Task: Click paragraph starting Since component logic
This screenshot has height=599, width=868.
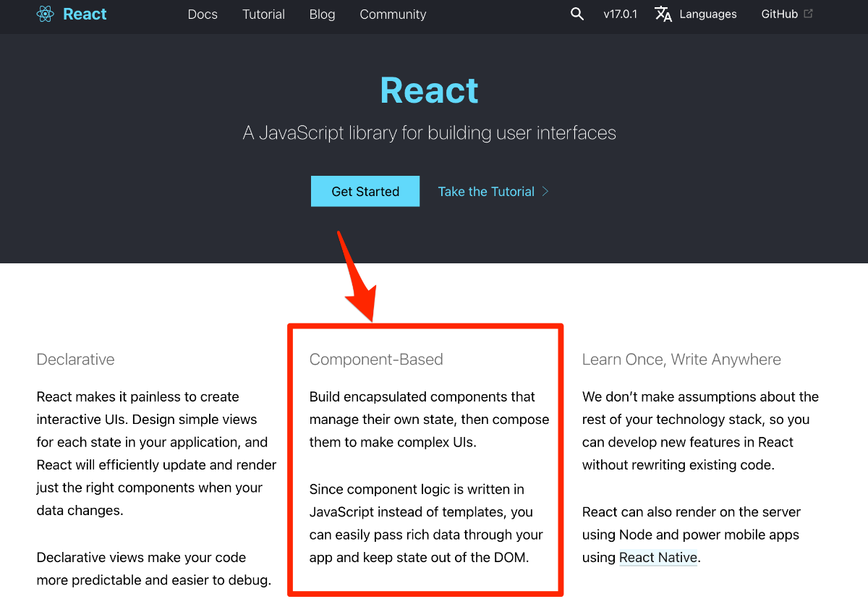Action: tap(426, 523)
